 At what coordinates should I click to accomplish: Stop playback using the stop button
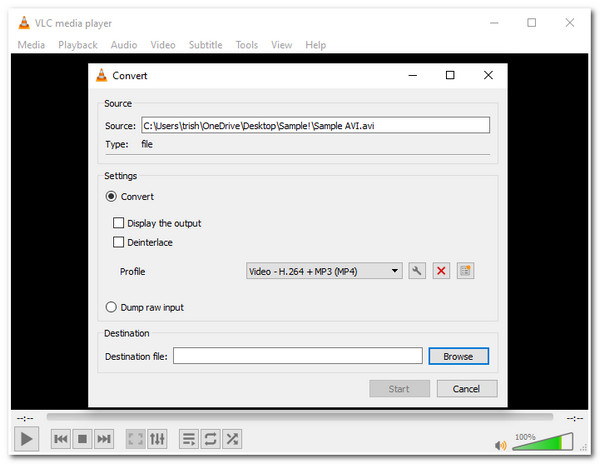(x=82, y=439)
